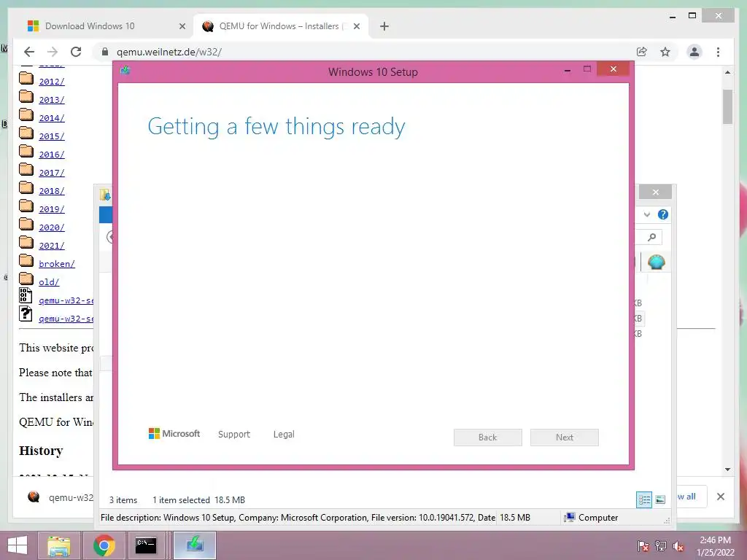Switch Explorer to large icons view

(x=660, y=499)
